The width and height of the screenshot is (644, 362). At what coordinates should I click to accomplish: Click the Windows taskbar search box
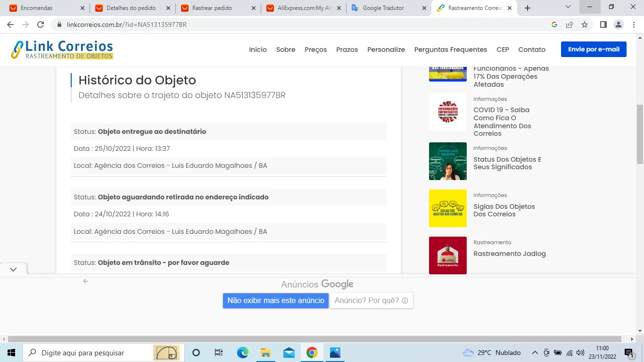[101, 353]
